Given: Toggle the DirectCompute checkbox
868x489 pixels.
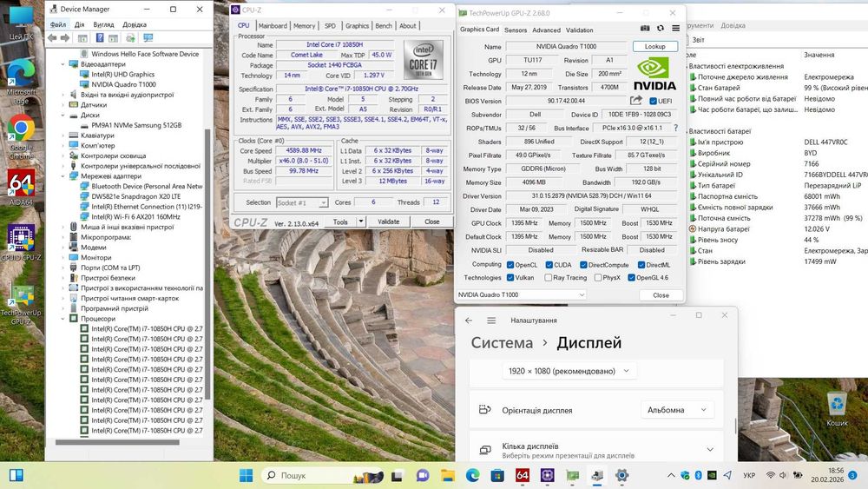Looking at the screenshot, I should pyautogui.click(x=583, y=265).
